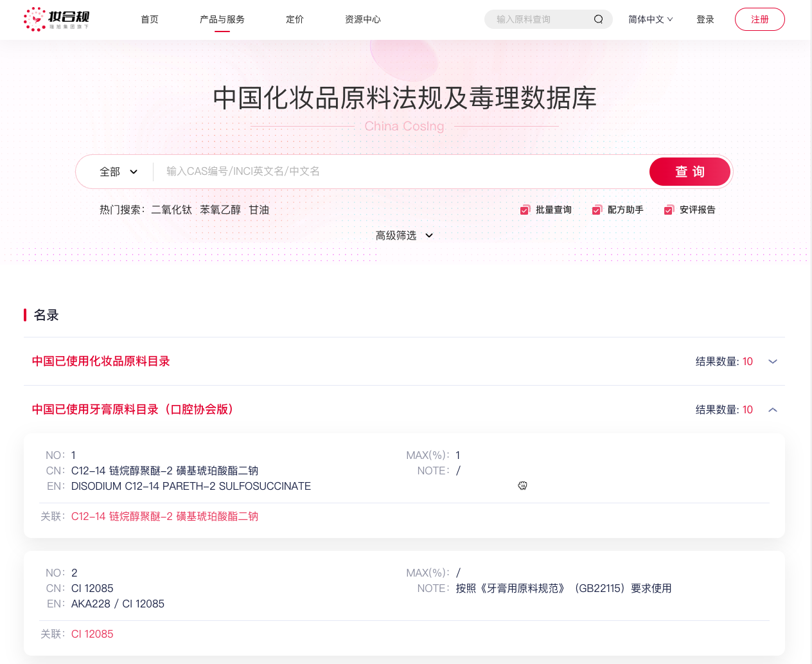Click the 注册 register button

pos(759,19)
